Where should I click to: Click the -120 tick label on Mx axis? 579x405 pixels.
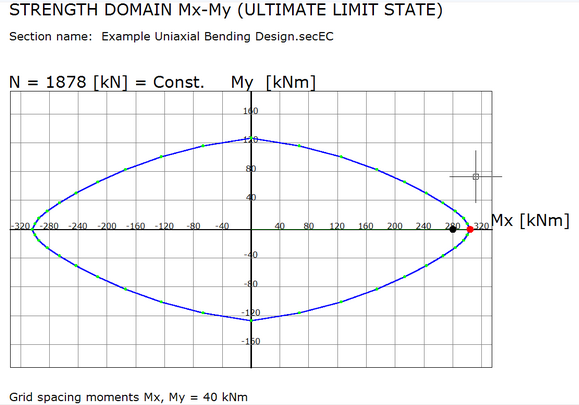[164, 226]
